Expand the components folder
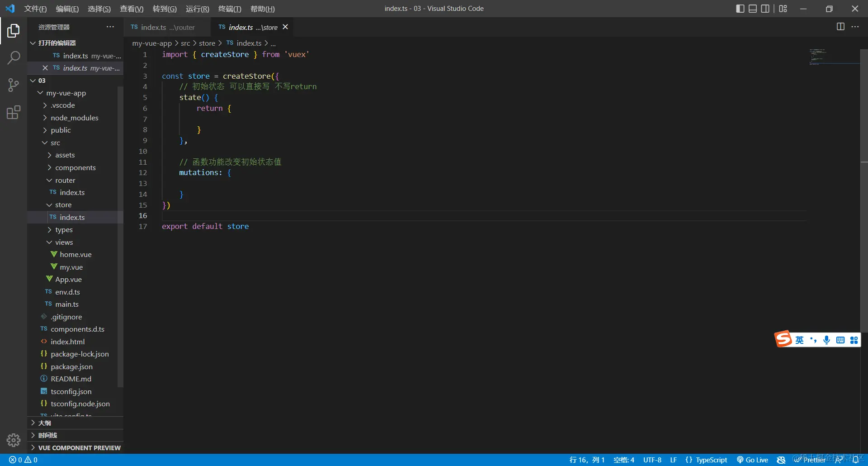This screenshot has width=868, height=466. coord(75,168)
